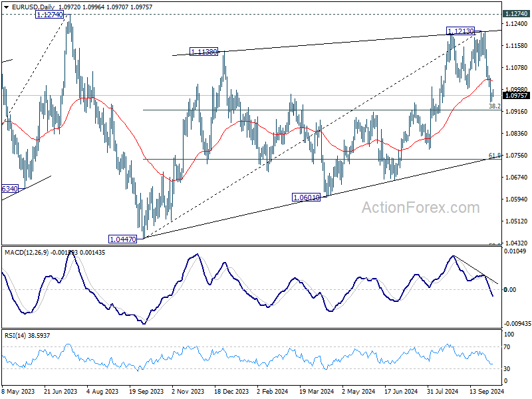This screenshot has height=399, width=532.
Task: Click the 19 Mar 2024 date label
Action: pos(317,391)
